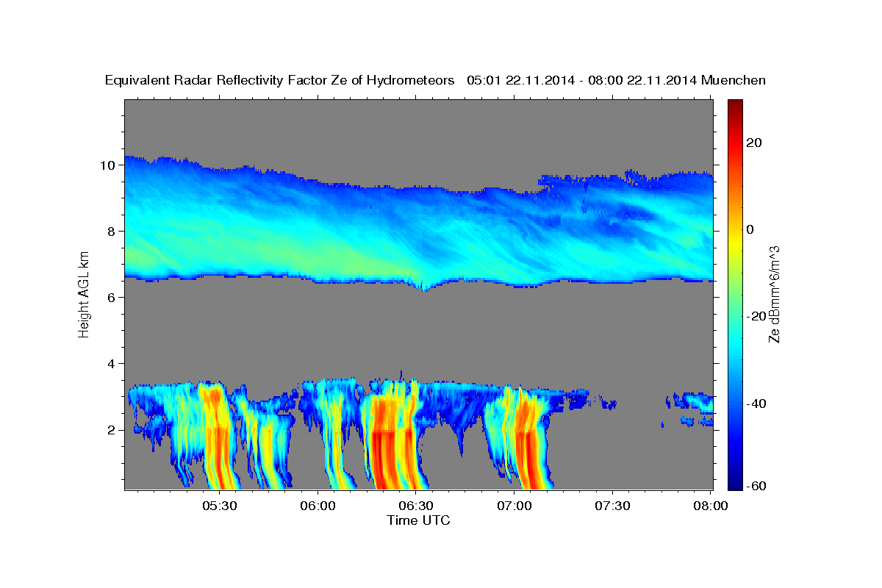
Task: Click the 08:00 time tick label
Action: [x=710, y=506]
